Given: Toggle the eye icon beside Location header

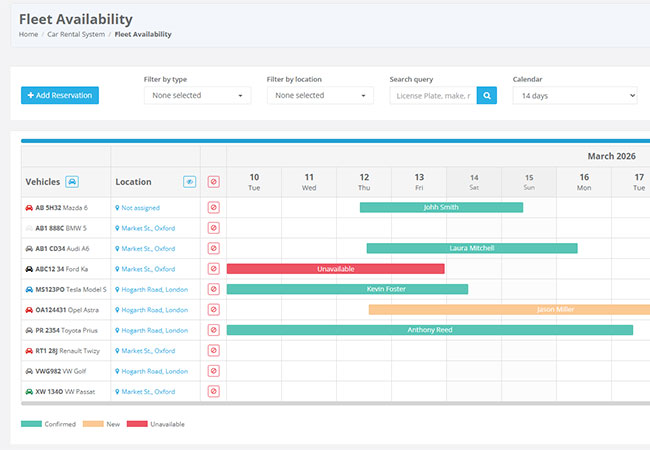Looking at the screenshot, I should 189,181.
